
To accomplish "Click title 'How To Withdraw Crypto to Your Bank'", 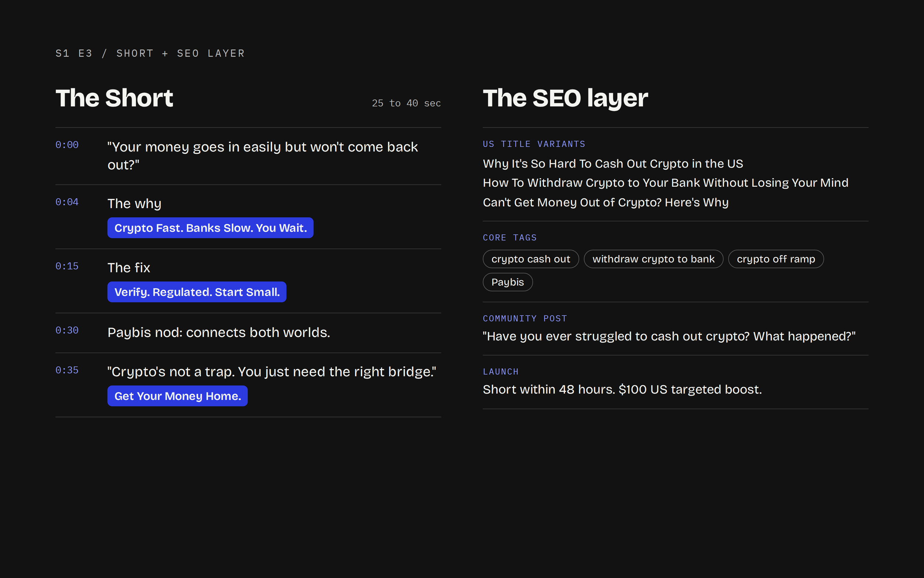I will (665, 183).
